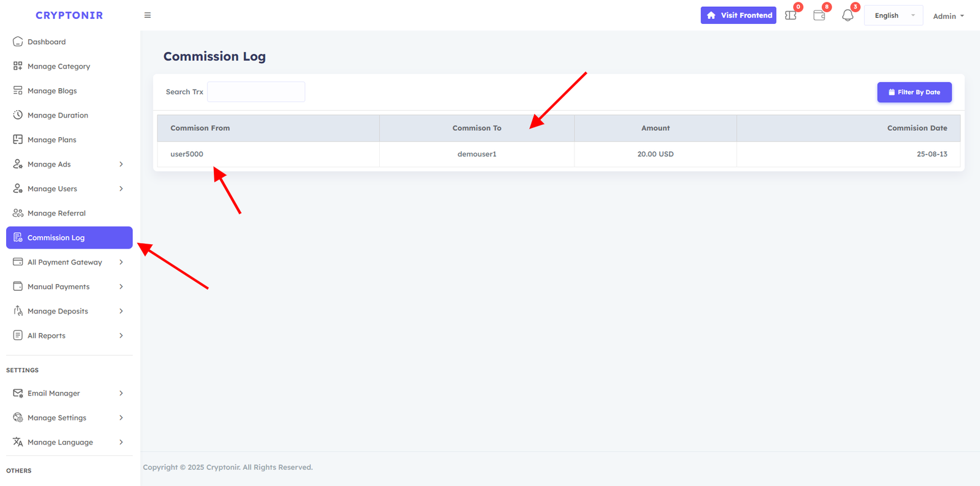Expand the All Payment Gateway chevron
This screenshot has height=486, width=980.
(121, 262)
